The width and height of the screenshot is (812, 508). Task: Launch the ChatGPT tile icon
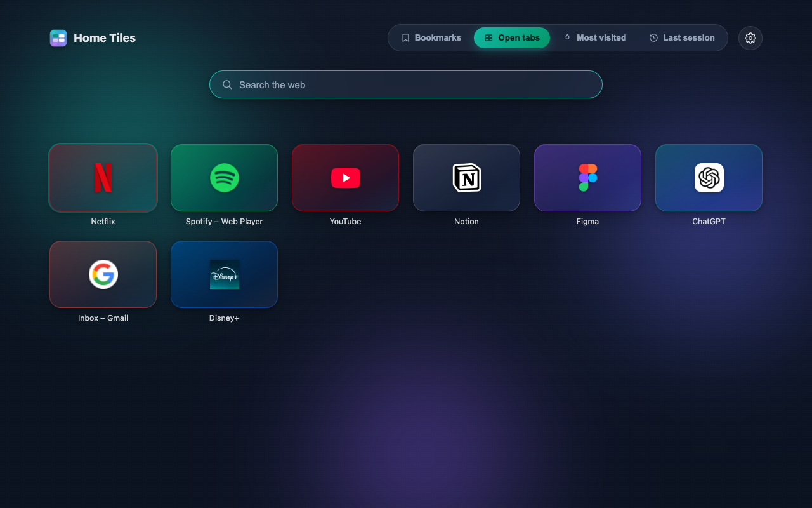point(709,178)
